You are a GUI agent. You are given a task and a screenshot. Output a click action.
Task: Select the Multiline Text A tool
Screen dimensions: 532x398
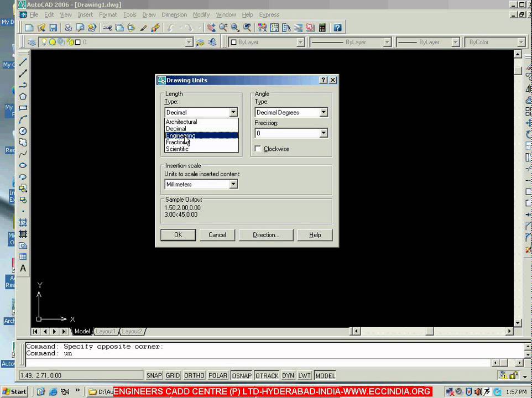click(23, 268)
